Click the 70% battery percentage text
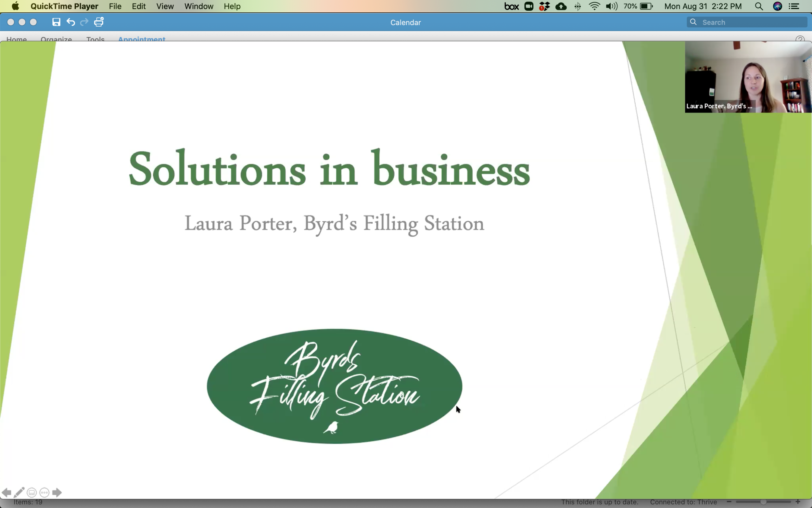812x508 pixels. pyautogui.click(x=630, y=7)
